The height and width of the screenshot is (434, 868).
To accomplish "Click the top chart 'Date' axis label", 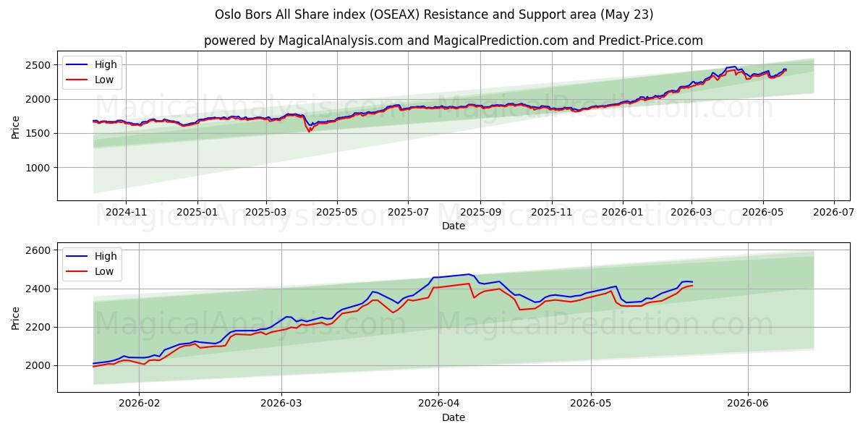I will tap(454, 226).
